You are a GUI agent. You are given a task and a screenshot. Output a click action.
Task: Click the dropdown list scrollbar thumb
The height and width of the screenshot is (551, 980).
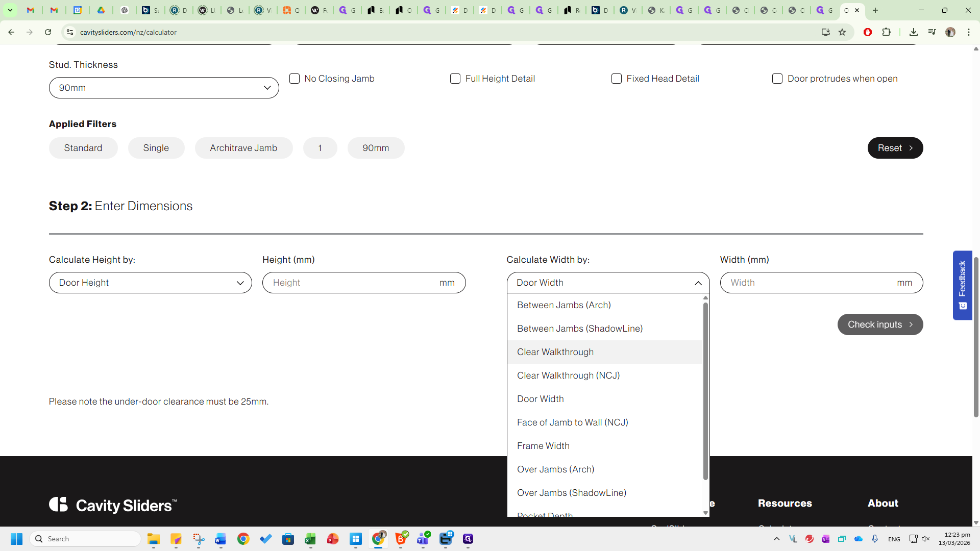tap(705, 390)
